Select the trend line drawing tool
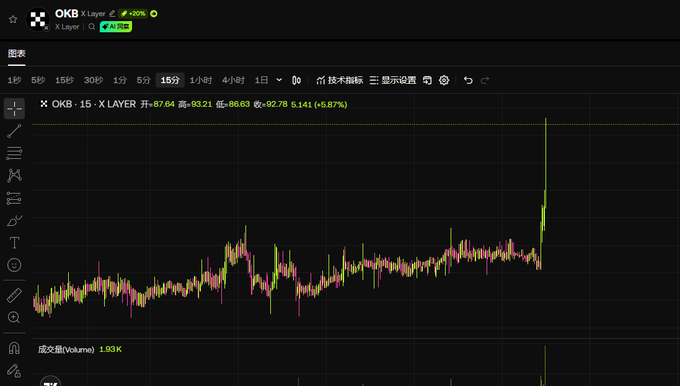The image size is (680, 386). (x=14, y=131)
